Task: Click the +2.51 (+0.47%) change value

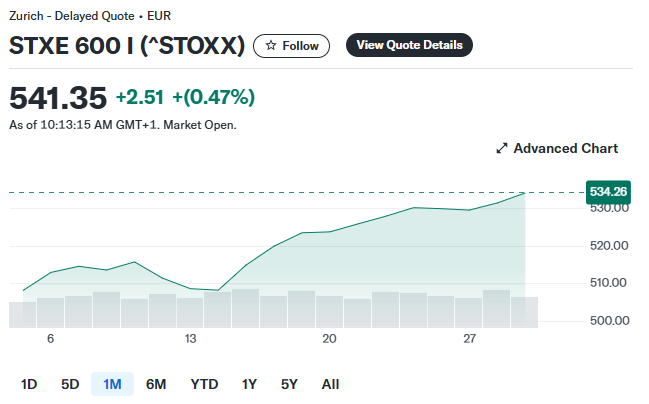Action: [x=185, y=97]
